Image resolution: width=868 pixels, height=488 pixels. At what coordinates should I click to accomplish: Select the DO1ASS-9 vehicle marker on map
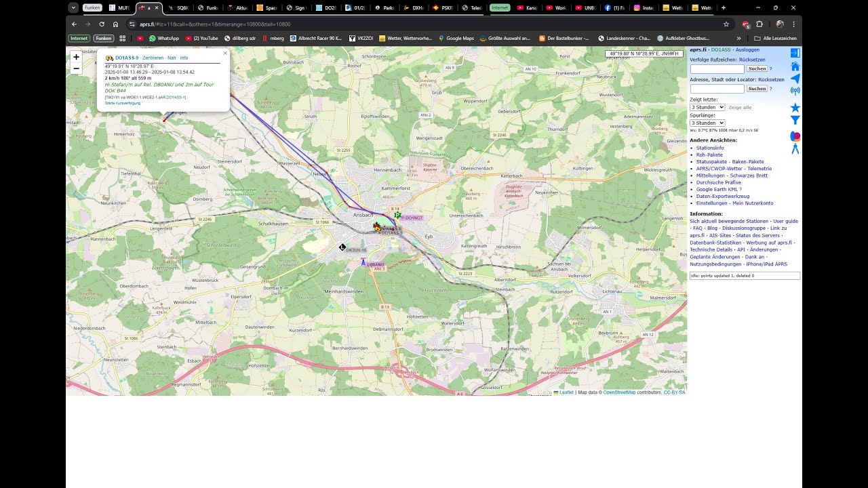(378, 229)
